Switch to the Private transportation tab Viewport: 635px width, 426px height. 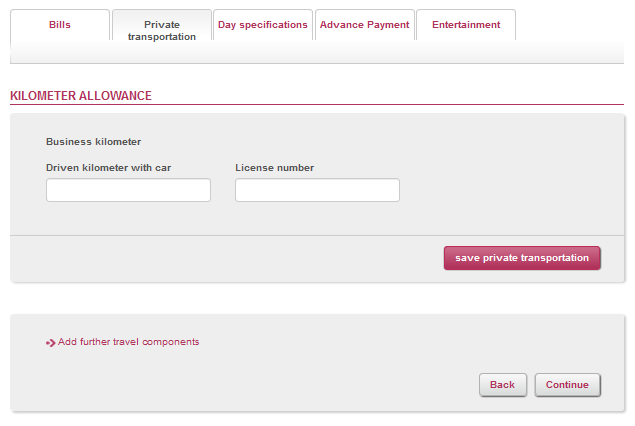click(162, 25)
